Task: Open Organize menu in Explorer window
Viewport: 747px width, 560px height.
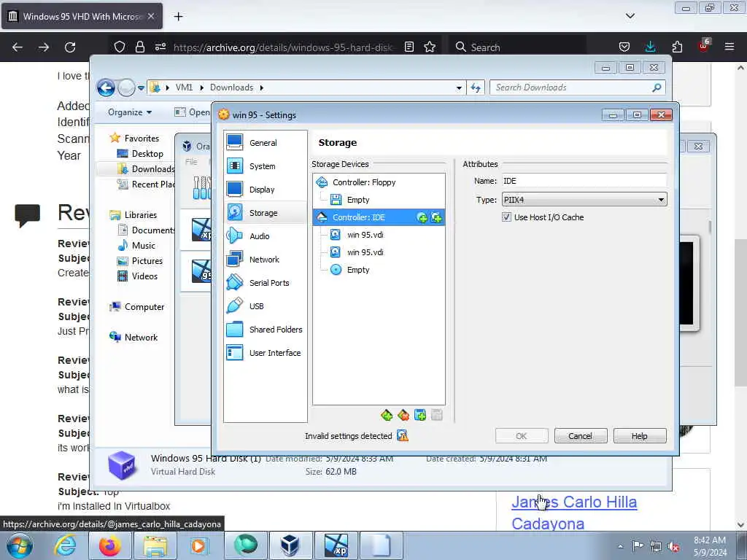Action: [x=130, y=112]
